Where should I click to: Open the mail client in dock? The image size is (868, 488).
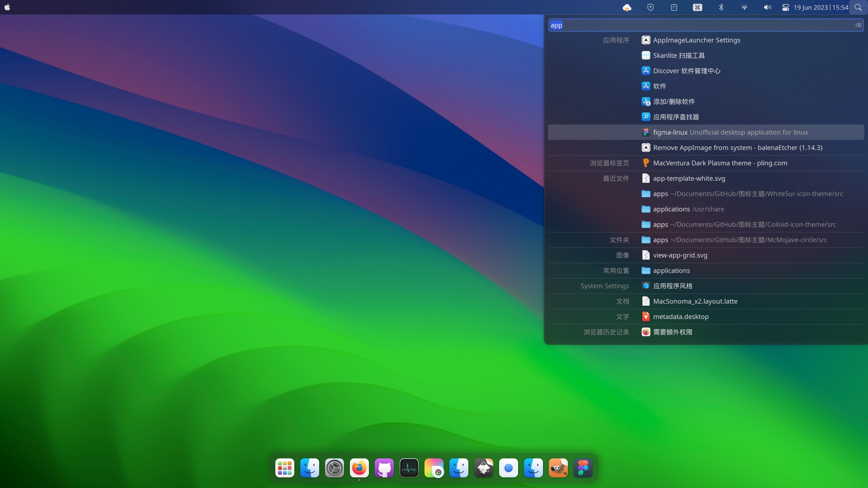[509, 468]
